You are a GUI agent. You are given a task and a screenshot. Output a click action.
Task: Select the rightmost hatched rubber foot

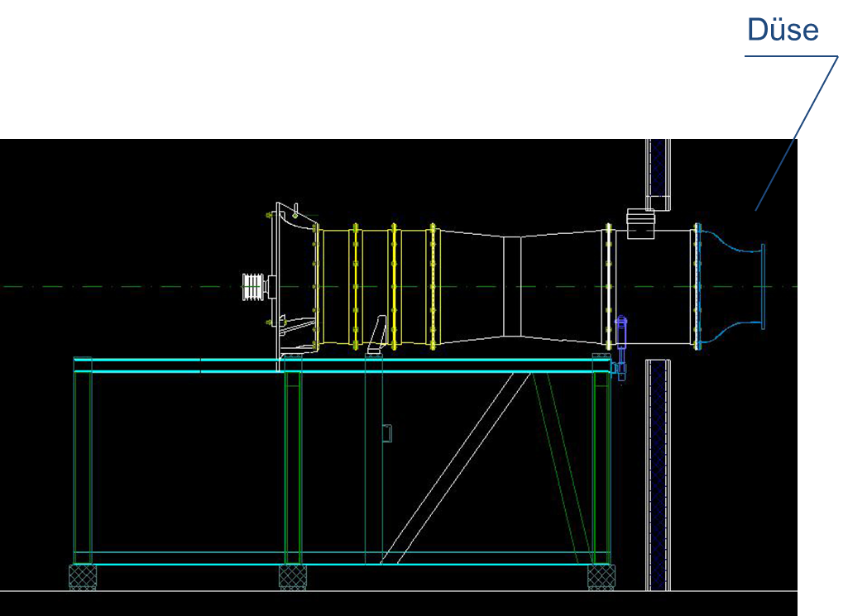tap(601, 576)
